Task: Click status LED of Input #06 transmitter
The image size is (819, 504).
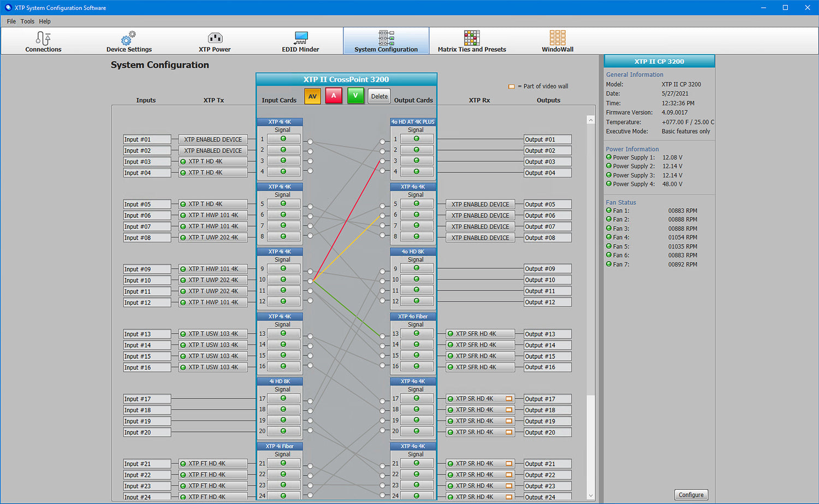Action: [x=183, y=215]
